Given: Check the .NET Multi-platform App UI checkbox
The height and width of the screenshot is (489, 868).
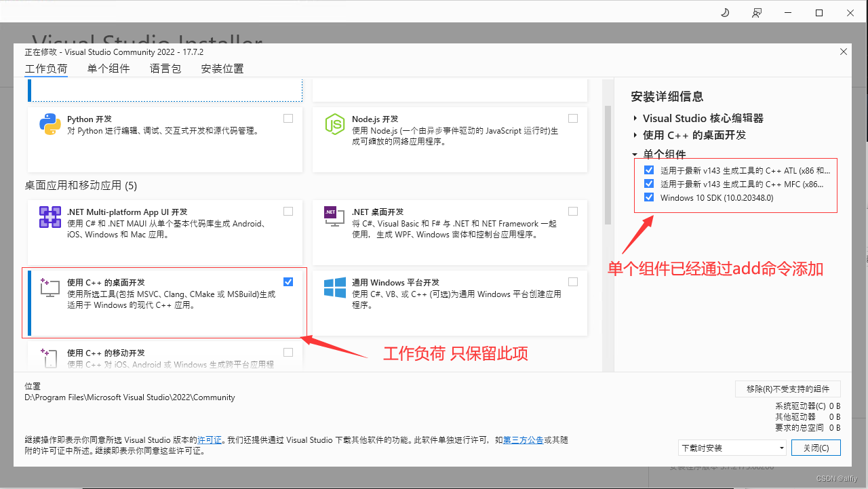Looking at the screenshot, I should pyautogui.click(x=288, y=211).
